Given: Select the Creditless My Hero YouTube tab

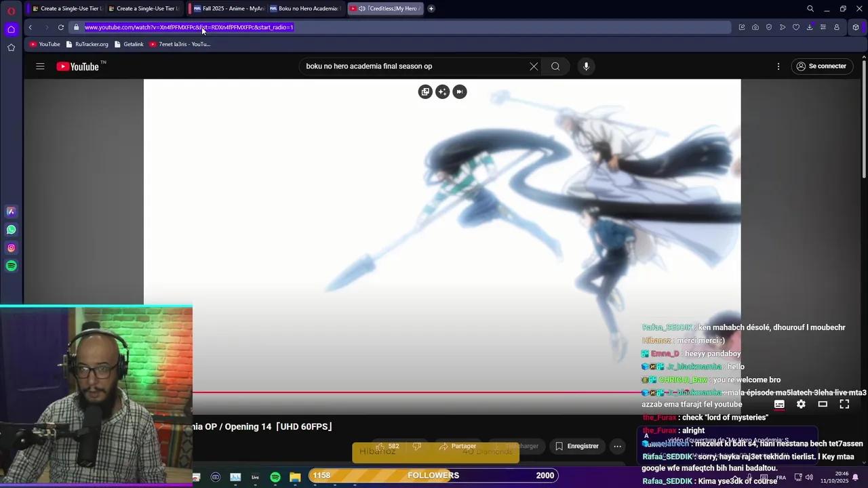Looking at the screenshot, I should click(x=385, y=9).
